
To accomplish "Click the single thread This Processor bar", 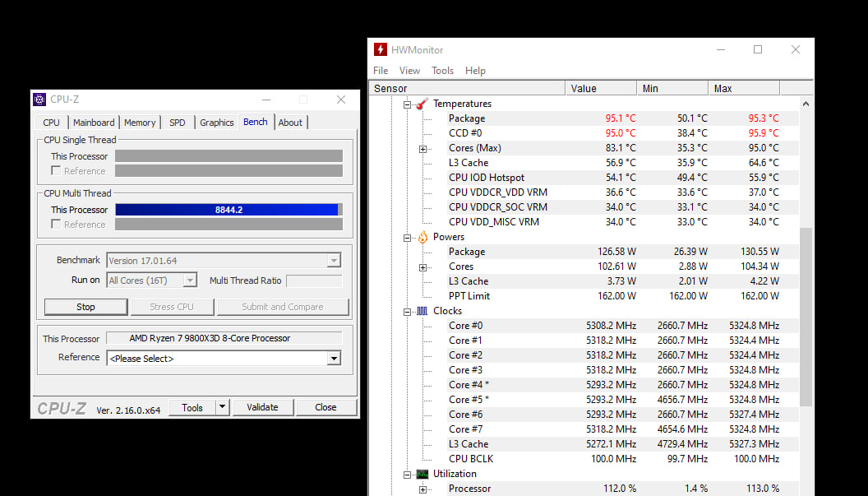I will pos(229,156).
